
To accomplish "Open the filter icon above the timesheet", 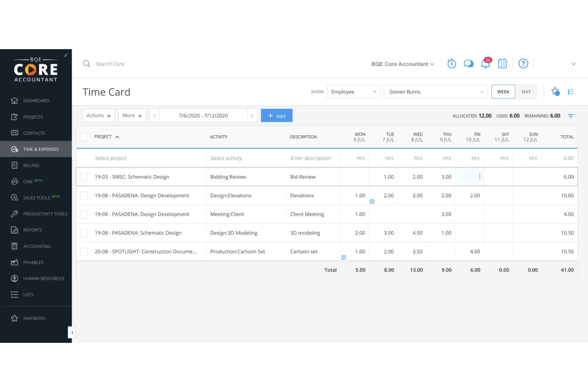I will [571, 116].
